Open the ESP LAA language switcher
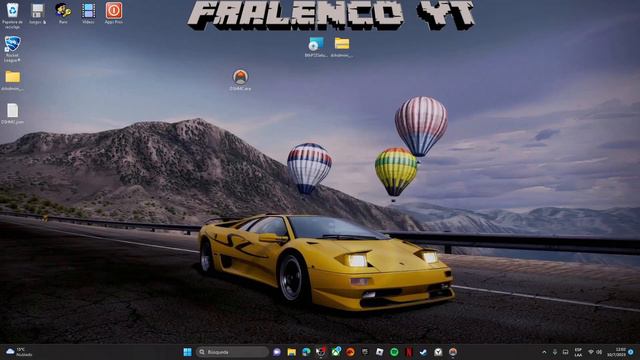Screen dimensions: 640x360 click(x=578, y=352)
